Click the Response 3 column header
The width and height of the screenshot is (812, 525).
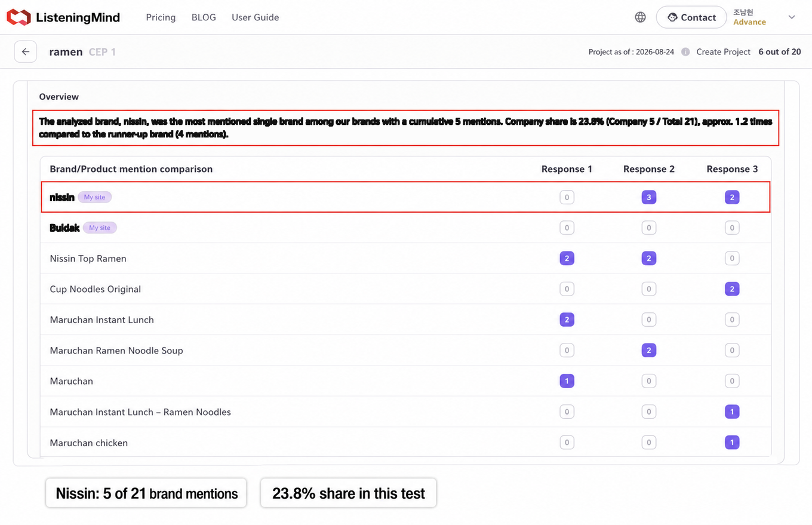pos(732,169)
